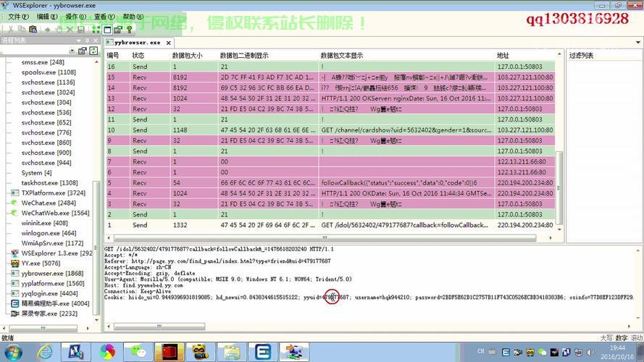The height and width of the screenshot is (362, 644).
Task: Click the delete X toolbar icon
Action: 70,30
